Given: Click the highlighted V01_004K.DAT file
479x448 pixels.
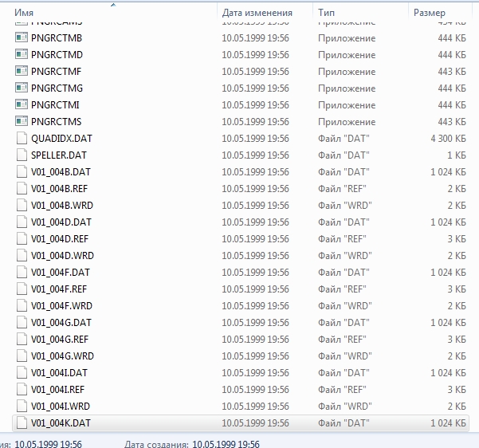Looking at the screenshot, I should (x=61, y=423).
